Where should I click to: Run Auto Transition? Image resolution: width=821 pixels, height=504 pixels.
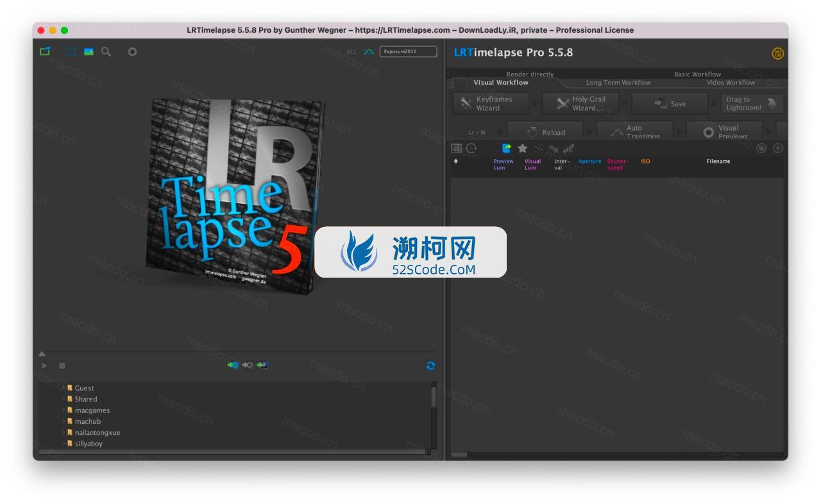coord(635,131)
